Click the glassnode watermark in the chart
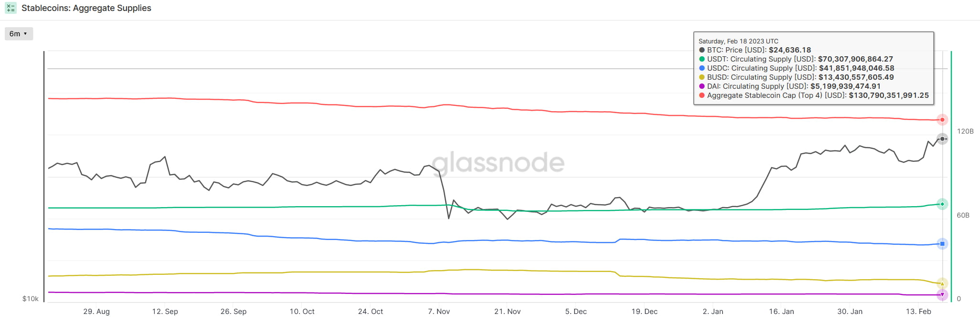 (498, 163)
